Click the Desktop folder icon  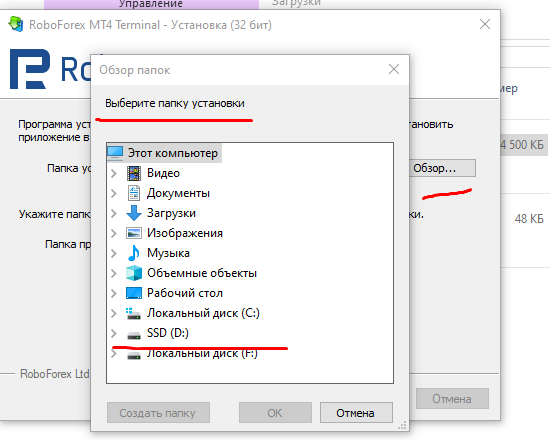tap(134, 293)
